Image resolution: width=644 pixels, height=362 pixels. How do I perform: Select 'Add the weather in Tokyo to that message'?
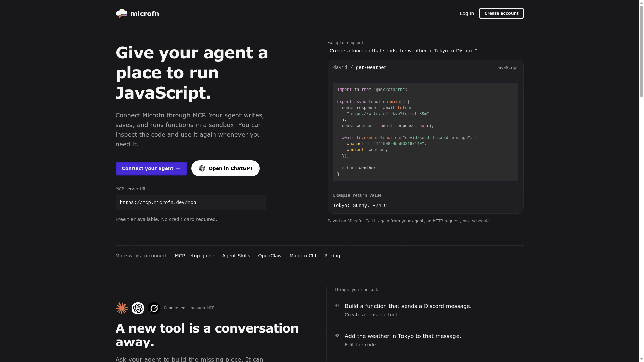pyautogui.click(x=403, y=336)
